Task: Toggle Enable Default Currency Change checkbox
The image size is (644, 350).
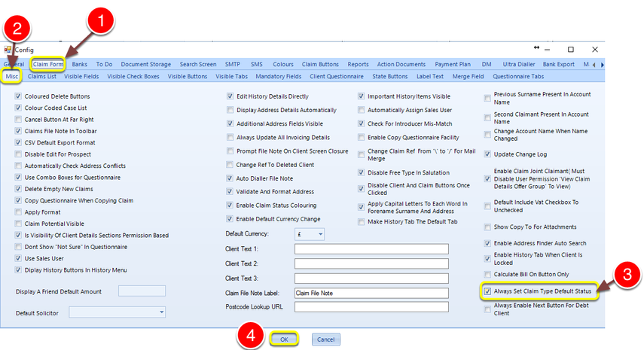Action: click(230, 219)
